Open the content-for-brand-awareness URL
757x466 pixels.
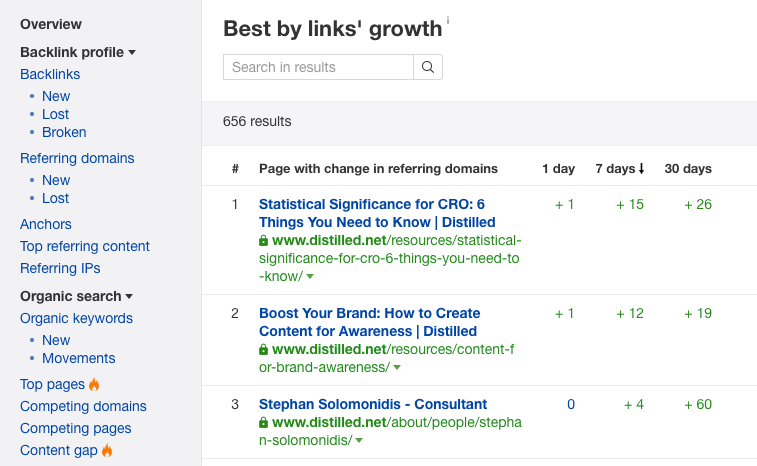[386, 358]
